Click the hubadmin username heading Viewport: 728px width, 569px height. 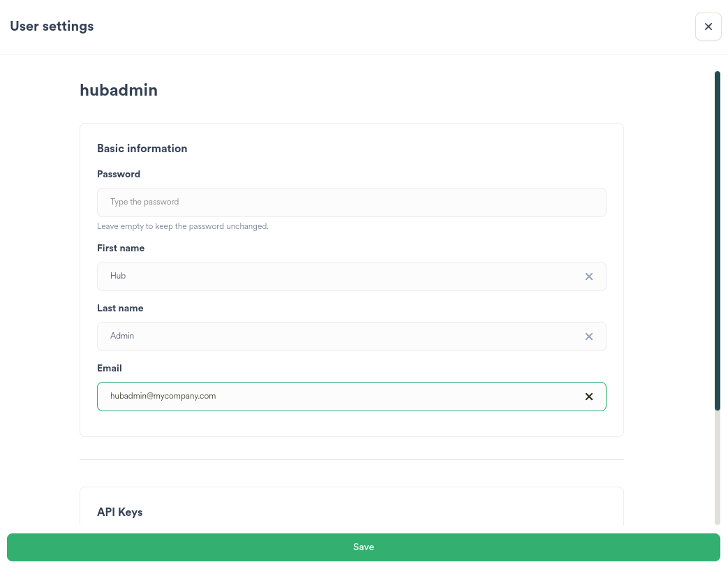118,90
